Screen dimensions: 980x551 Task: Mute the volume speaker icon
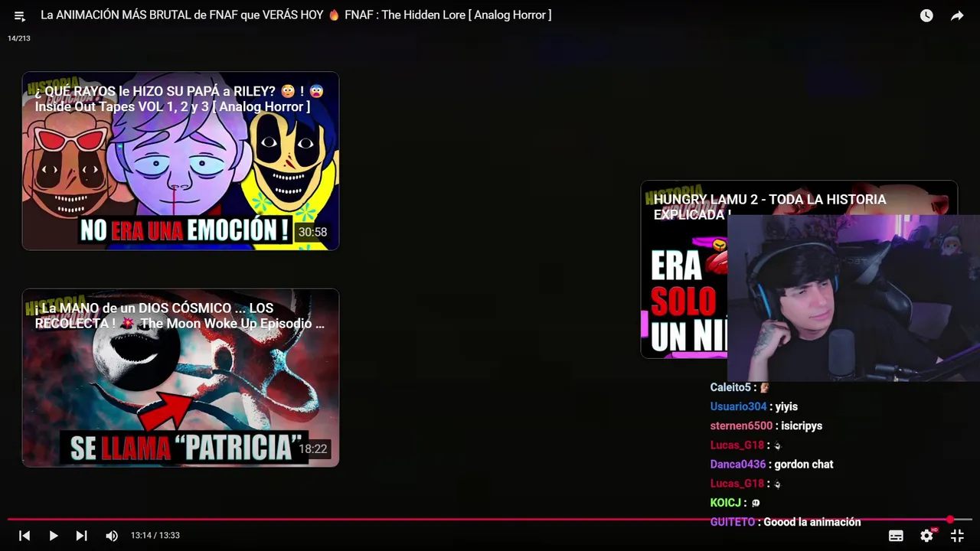click(112, 536)
